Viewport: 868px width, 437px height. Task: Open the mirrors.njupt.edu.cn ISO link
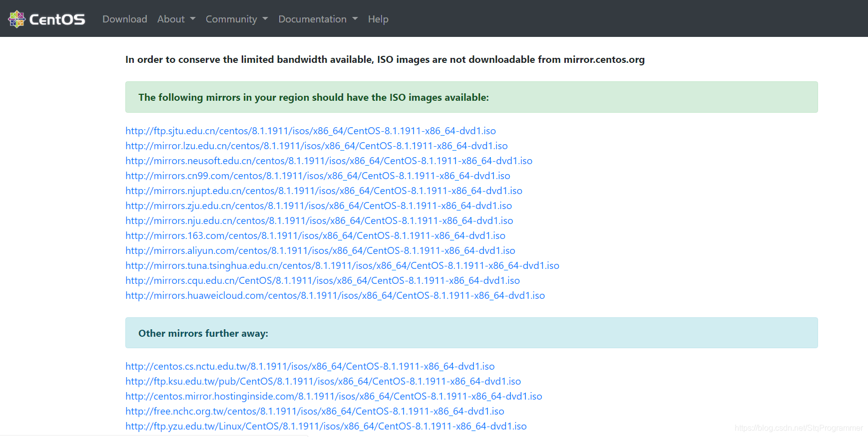point(324,191)
